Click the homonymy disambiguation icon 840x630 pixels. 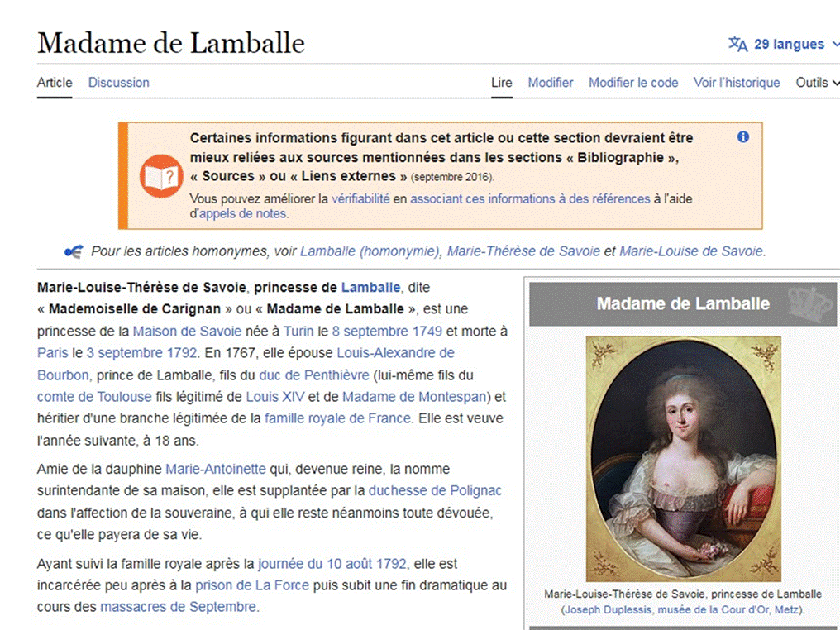(74, 251)
